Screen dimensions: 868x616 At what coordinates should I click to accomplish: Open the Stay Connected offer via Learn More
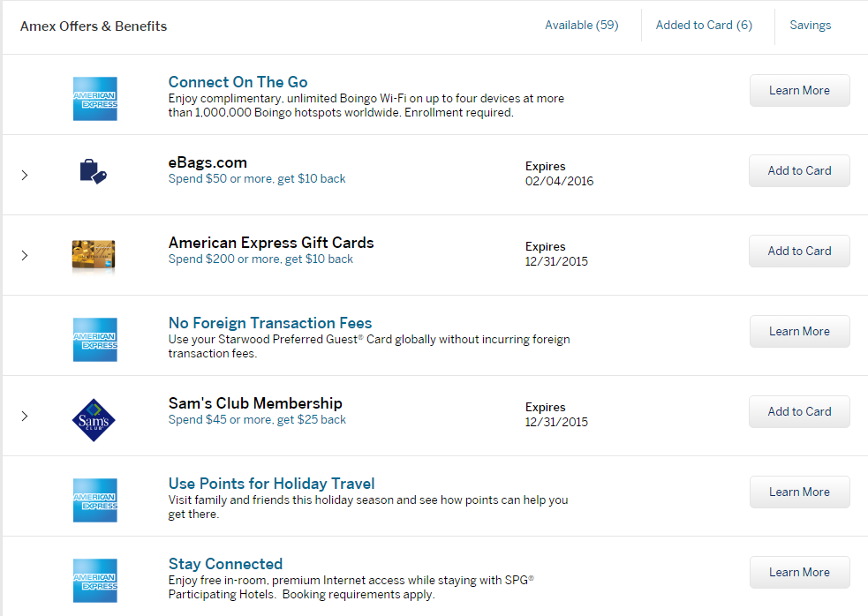point(799,572)
